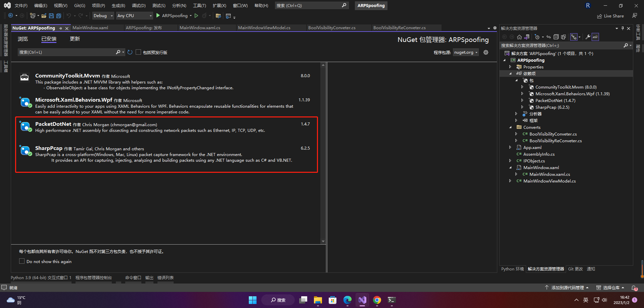Click the find in files folder icon
Viewport: 644px width, 308px height.
coord(218,16)
